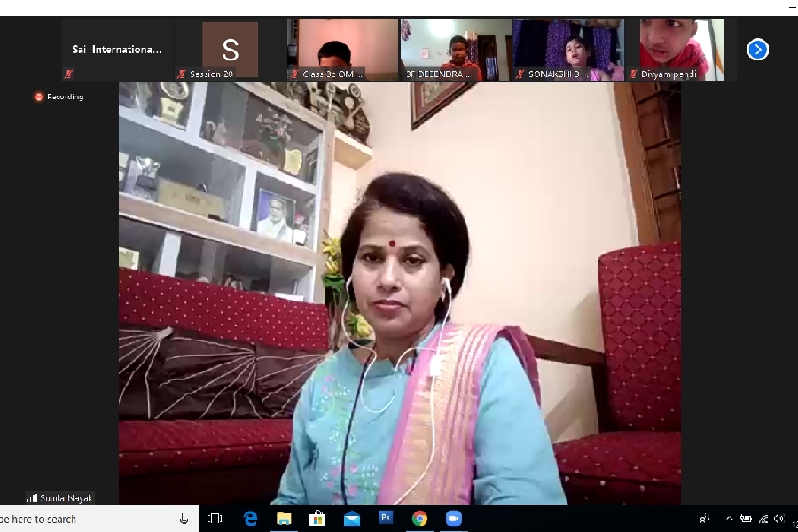Open Task View in the taskbar
798x532 pixels.
[215, 519]
